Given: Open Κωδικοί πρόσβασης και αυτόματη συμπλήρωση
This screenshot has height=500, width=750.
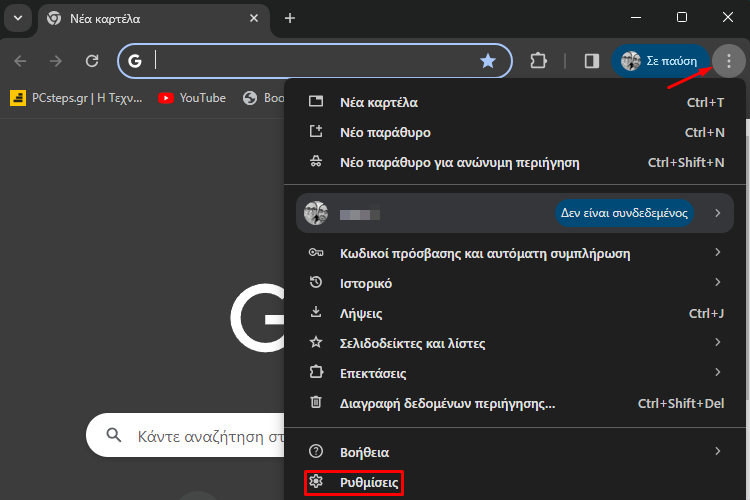Looking at the screenshot, I should (x=515, y=253).
